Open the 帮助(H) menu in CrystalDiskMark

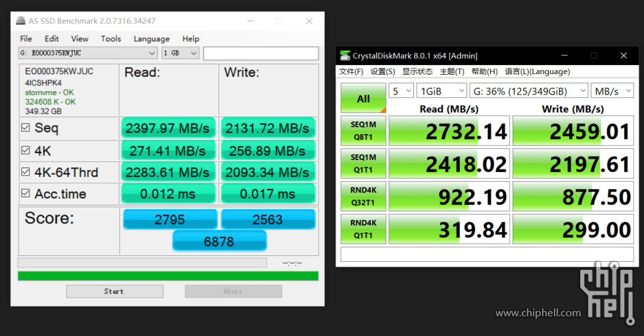(x=485, y=72)
